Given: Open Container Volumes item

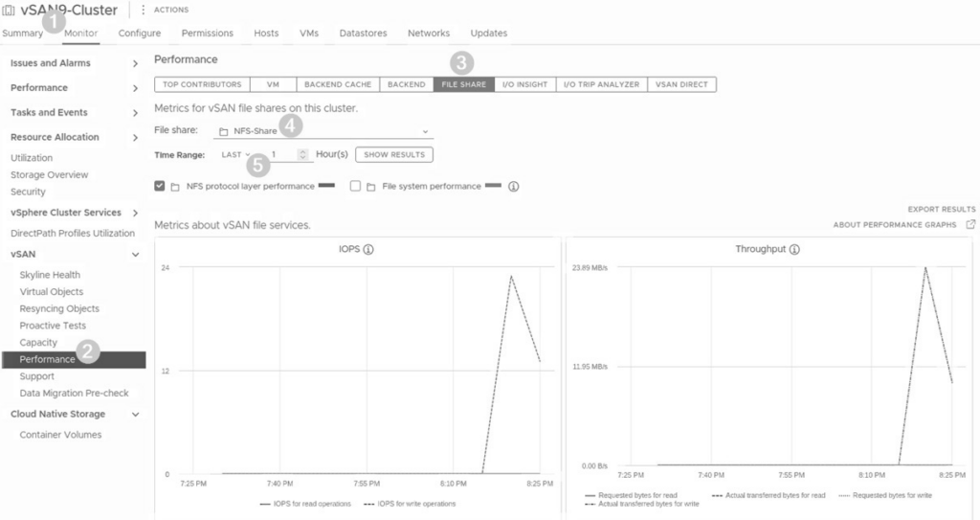Looking at the screenshot, I should pyautogui.click(x=60, y=434).
